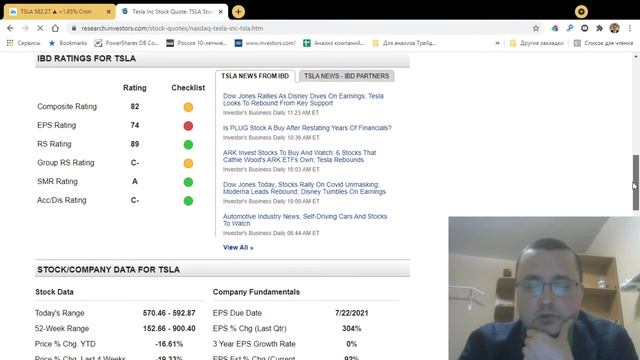The width and height of the screenshot is (640, 360).
Task: Close the TSLA 582.27 tab
Action: click(x=109, y=12)
